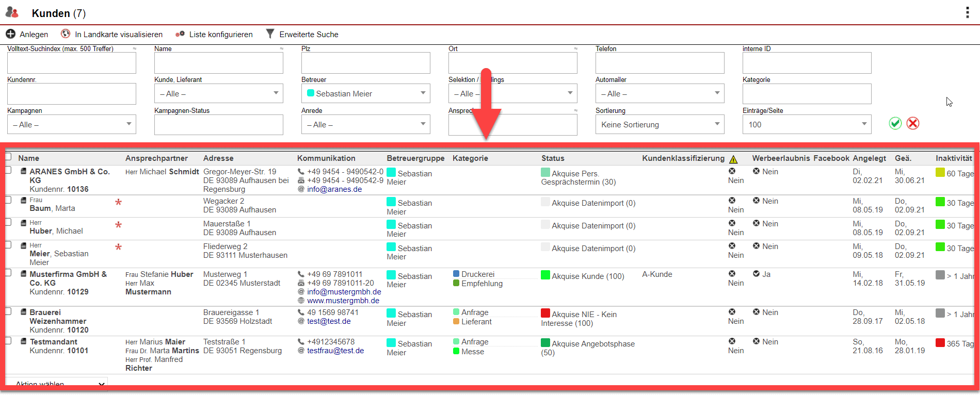Click the gears icon for Liste konfigurieren
The height and width of the screenshot is (396, 980).
[180, 34]
